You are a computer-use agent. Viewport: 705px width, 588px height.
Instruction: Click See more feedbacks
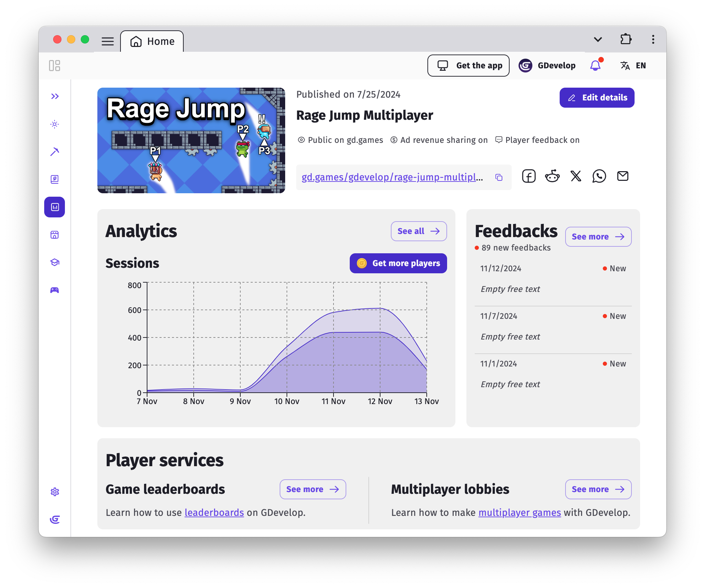click(x=598, y=237)
